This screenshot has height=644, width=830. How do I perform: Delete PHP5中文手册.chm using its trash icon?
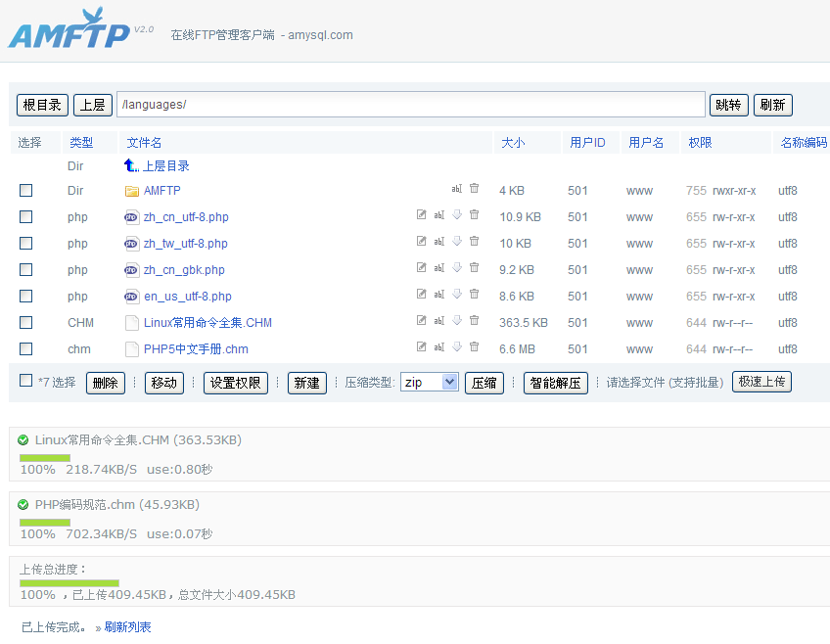(474, 348)
